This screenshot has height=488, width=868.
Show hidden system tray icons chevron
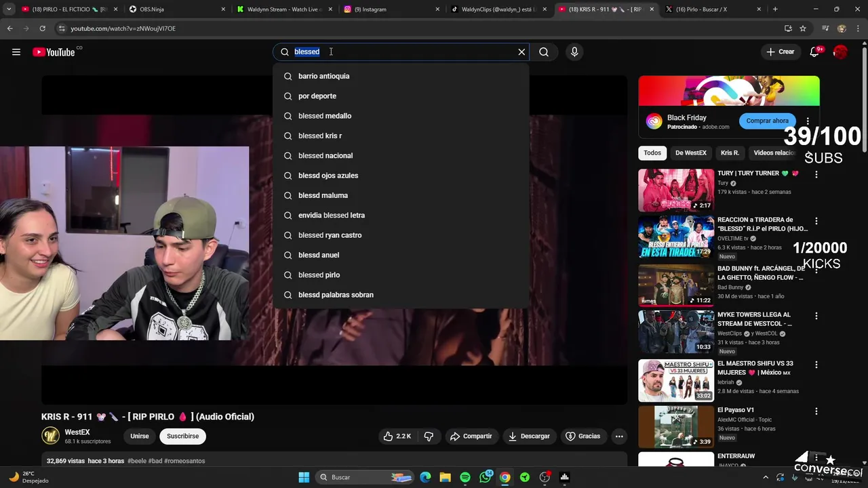[x=766, y=477]
